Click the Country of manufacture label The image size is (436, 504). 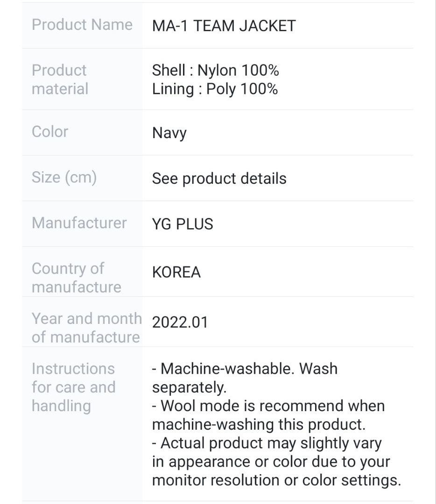pos(76,278)
